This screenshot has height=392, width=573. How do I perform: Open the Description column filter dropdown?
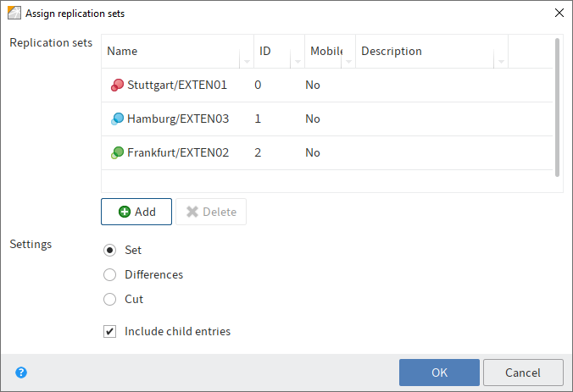(501, 61)
